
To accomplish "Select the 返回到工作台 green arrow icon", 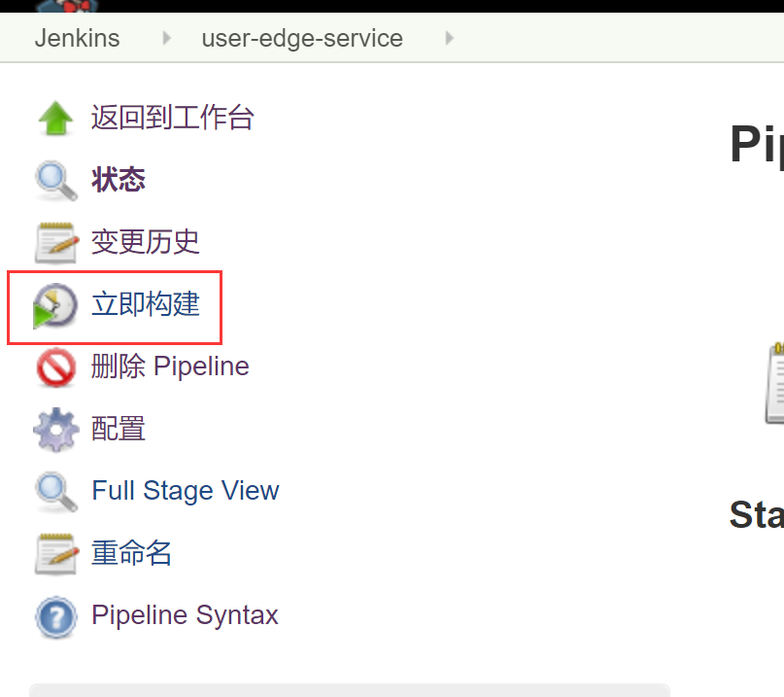I will pos(55,117).
